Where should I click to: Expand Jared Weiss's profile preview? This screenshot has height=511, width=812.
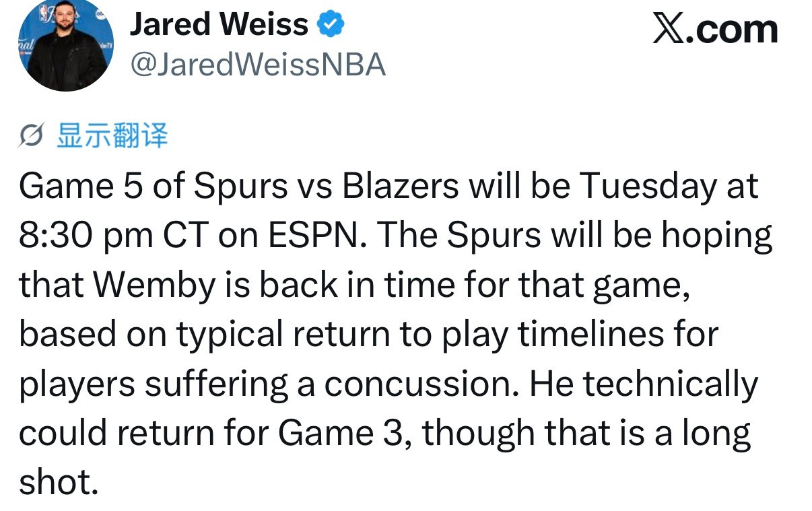[x=65, y=45]
